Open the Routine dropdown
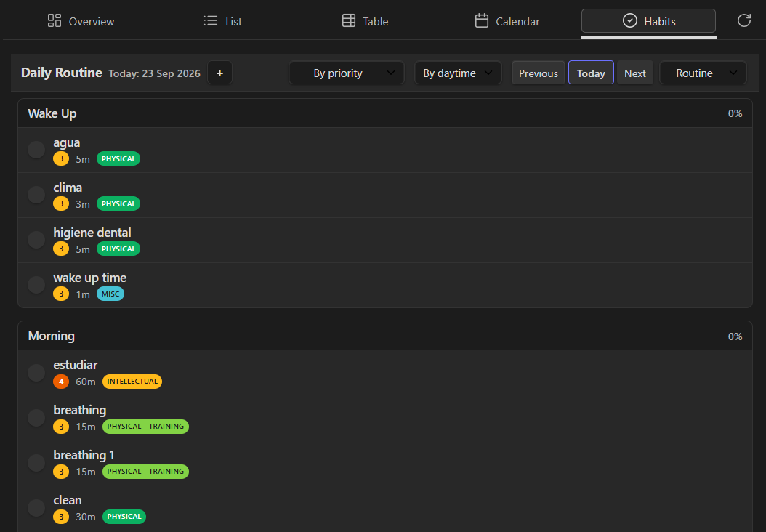This screenshot has height=532, width=766. tap(703, 73)
